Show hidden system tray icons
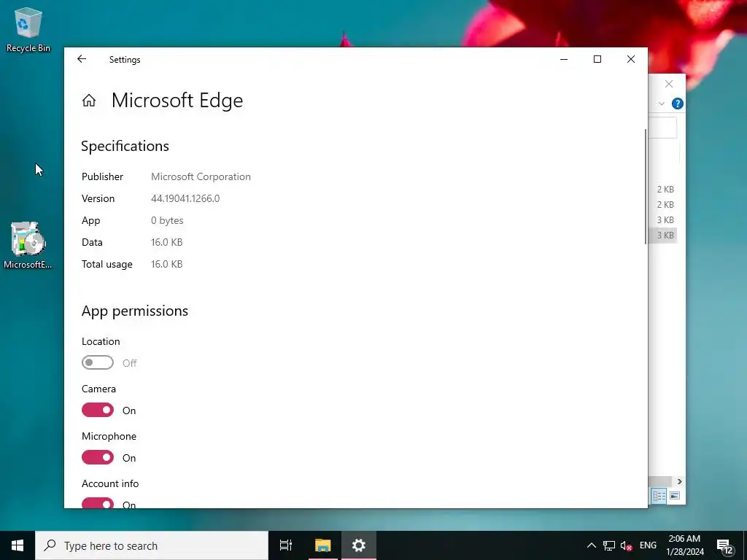 [591, 545]
